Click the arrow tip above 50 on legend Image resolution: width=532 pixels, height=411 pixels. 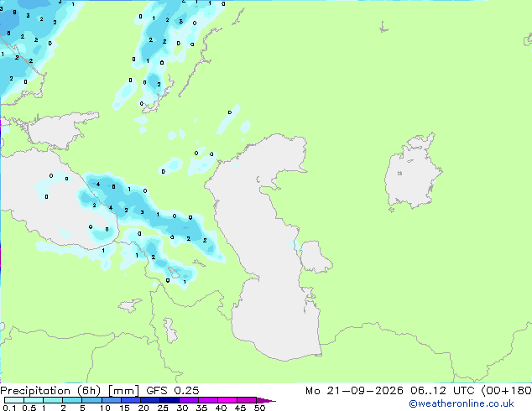pyautogui.click(x=266, y=400)
